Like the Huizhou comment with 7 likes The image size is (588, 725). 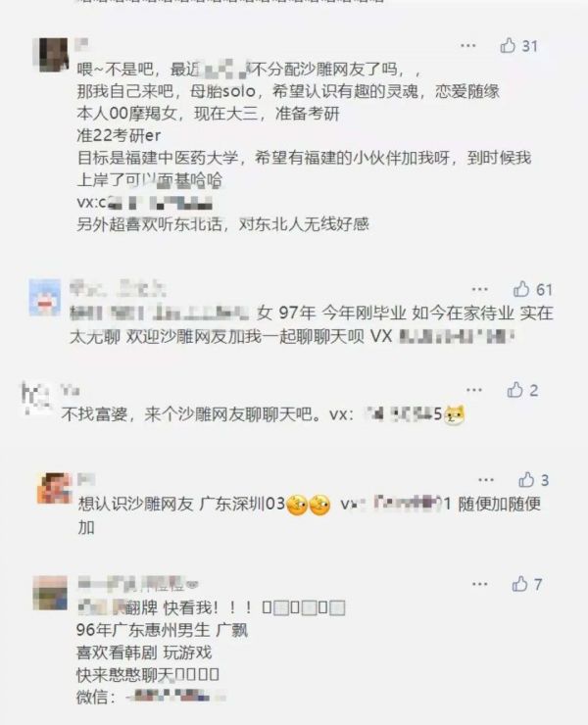520,584
